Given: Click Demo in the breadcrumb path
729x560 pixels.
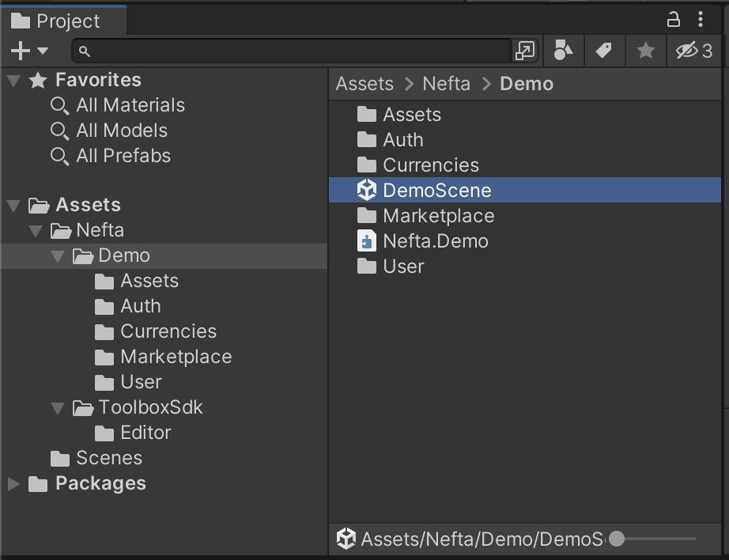Looking at the screenshot, I should tap(527, 84).
